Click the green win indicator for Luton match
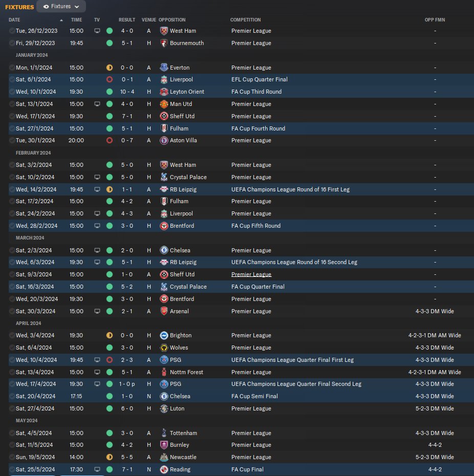The width and height of the screenshot is (474, 476). coord(110,408)
